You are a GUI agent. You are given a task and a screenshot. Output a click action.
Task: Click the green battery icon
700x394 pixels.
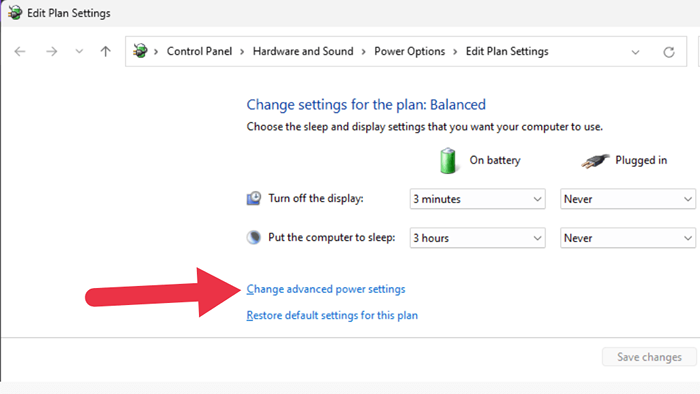(448, 161)
